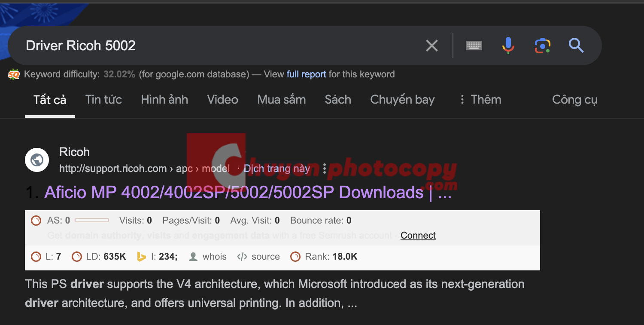Select the Tất cả tab
644x325 pixels.
pyautogui.click(x=50, y=100)
